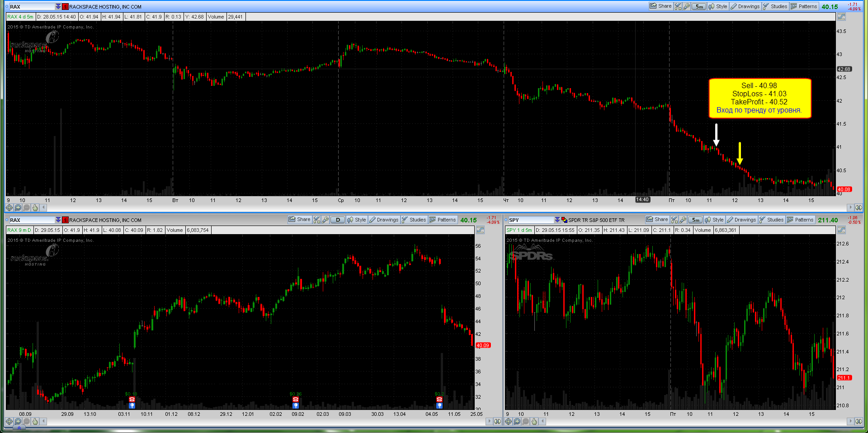Select the crosshair tool under the top RAX chart
The width and height of the screenshot is (868, 433).
(x=9, y=207)
